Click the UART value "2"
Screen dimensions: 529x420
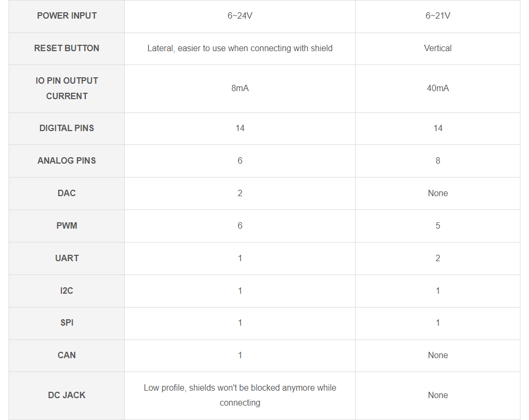(x=437, y=259)
